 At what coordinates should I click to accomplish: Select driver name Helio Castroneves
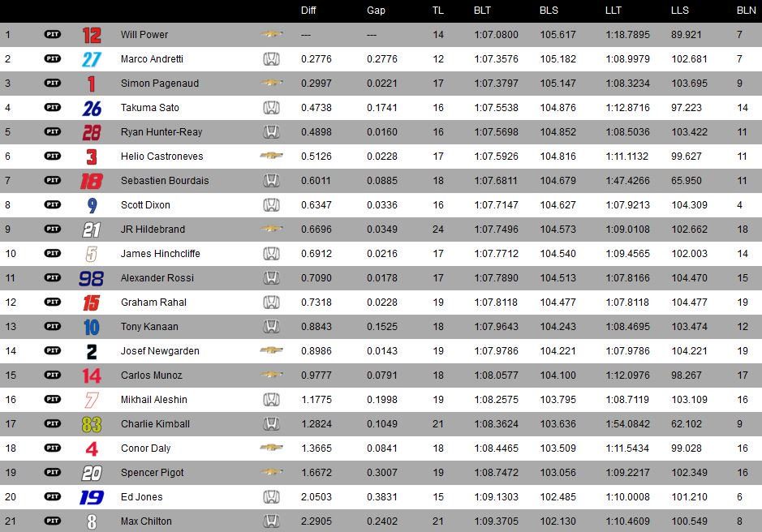click(x=161, y=157)
